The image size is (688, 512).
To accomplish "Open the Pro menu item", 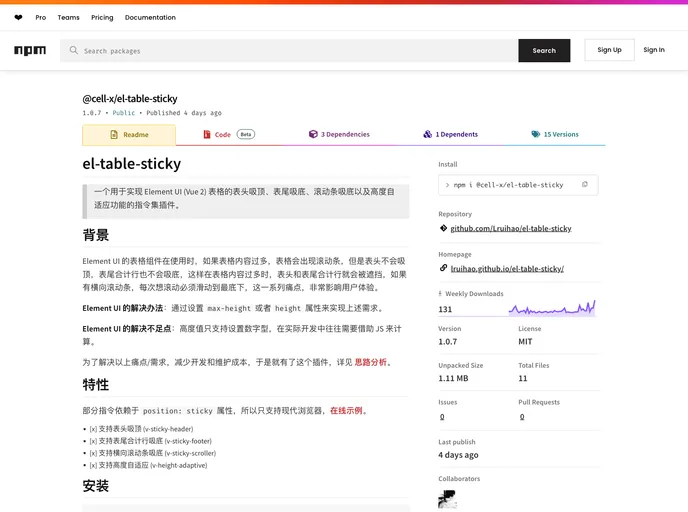I will click(41, 18).
